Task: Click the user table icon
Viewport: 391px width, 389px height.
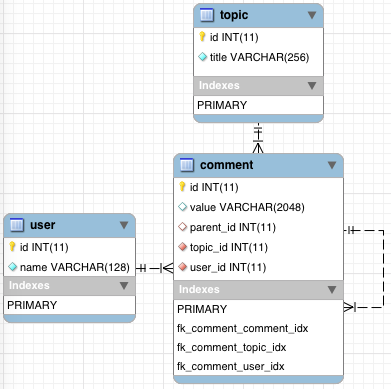Action: click(x=17, y=225)
